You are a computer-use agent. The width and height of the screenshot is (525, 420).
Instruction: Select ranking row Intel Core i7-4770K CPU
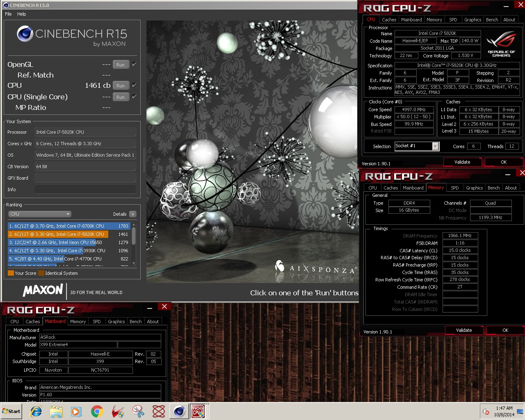(x=68, y=259)
